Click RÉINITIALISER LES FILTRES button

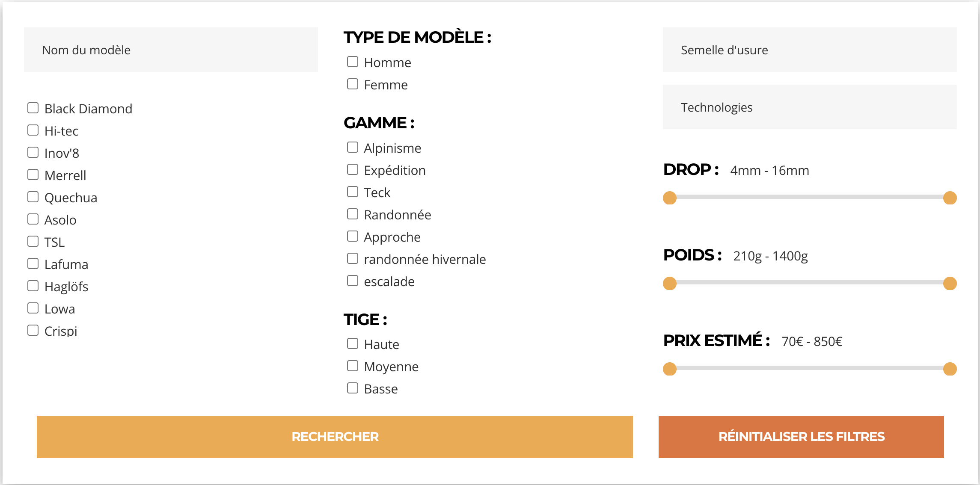coord(801,437)
